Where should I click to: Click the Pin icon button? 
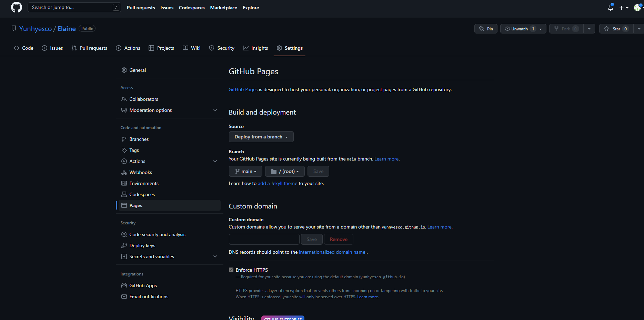(x=486, y=29)
